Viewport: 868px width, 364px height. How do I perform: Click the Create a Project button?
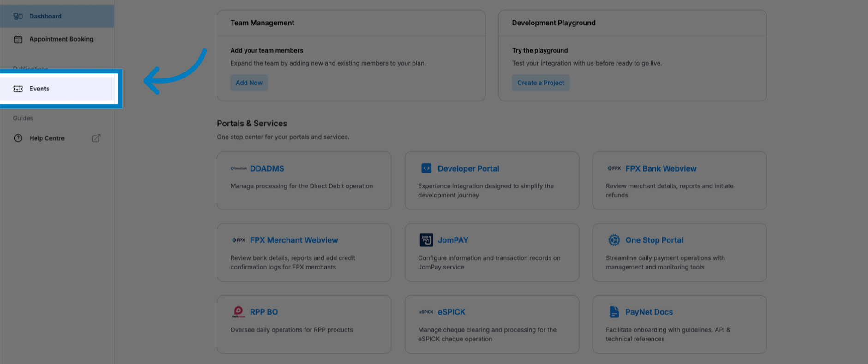click(540, 83)
